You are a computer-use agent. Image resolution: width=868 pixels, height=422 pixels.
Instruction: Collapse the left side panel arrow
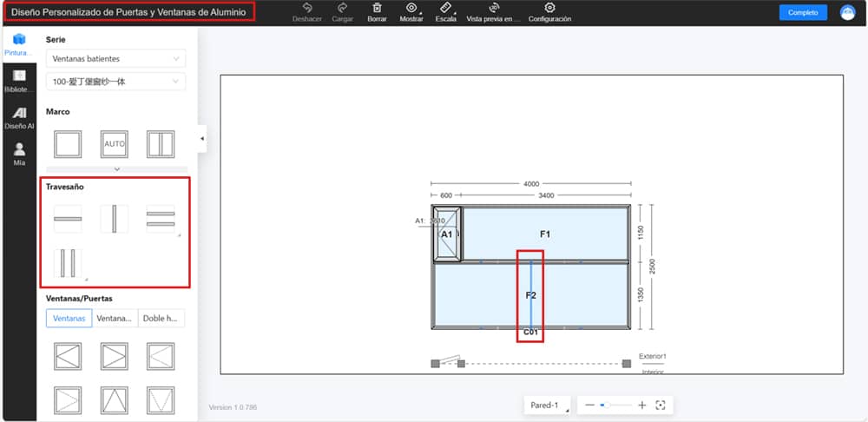202,138
